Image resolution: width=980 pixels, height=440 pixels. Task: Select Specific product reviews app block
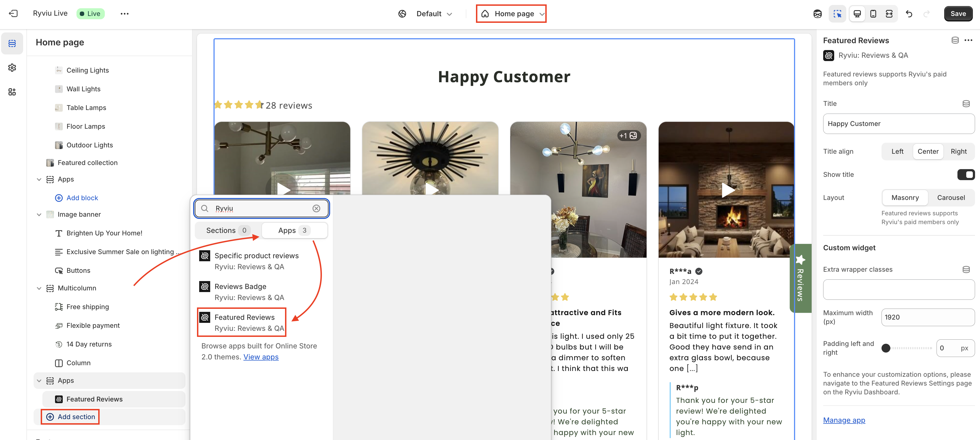(262, 261)
